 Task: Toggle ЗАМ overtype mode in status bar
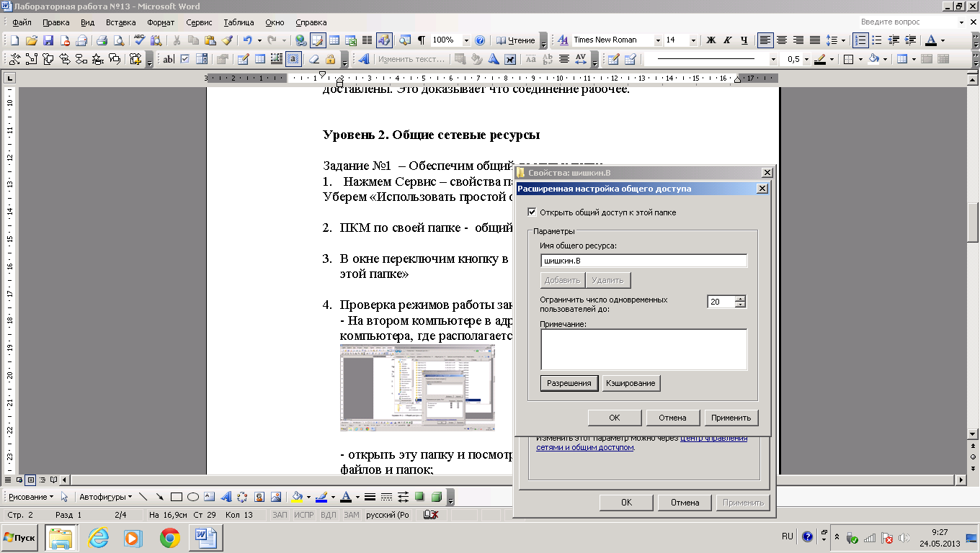pos(351,515)
